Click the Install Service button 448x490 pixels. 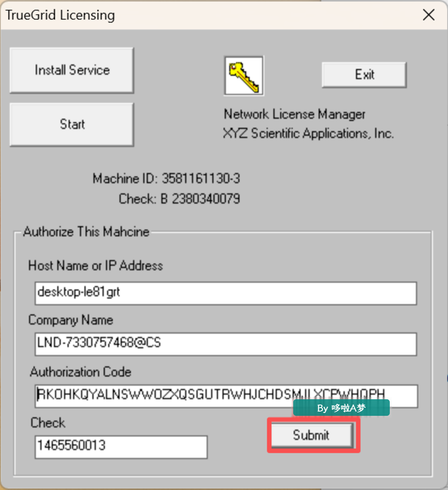[72, 70]
